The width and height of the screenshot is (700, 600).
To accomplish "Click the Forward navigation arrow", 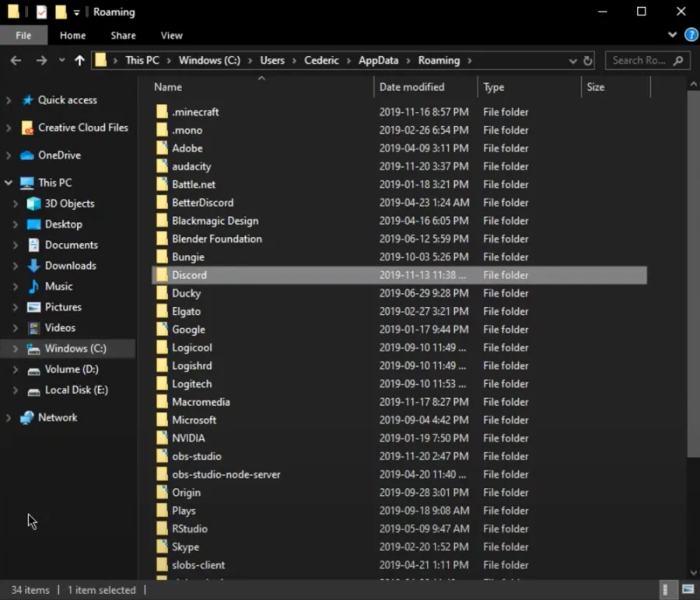I will point(41,60).
